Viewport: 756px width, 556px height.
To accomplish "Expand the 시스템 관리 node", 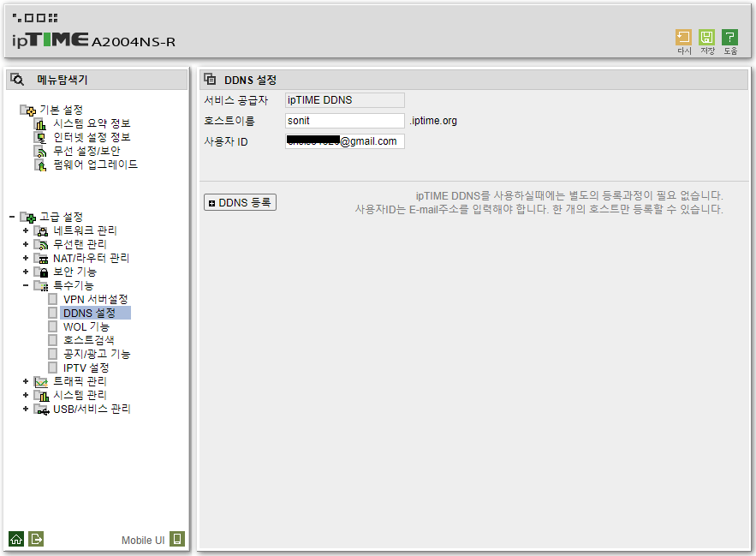I will [x=26, y=395].
